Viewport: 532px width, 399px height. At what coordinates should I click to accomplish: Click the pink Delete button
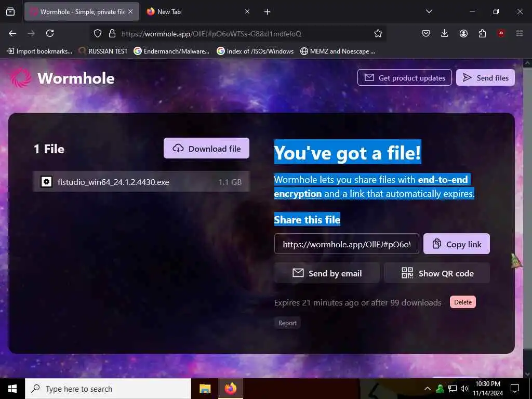[x=463, y=302]
